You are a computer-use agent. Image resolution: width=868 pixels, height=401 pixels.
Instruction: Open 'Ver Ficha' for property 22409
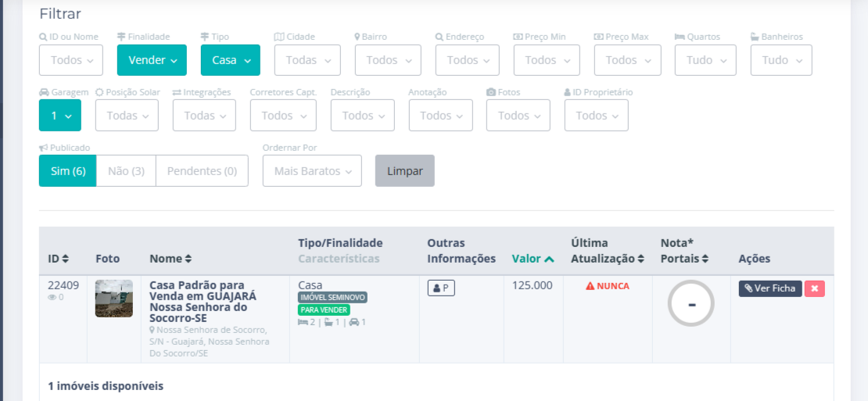769,288
